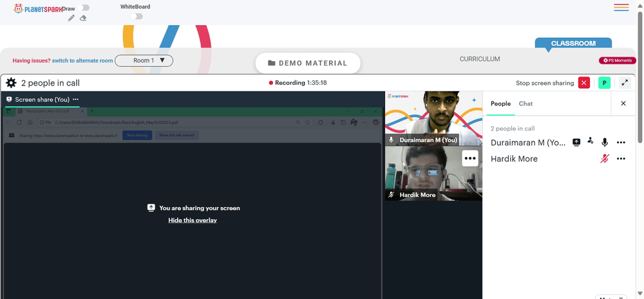The height and width of the screenshot is (299, 644).
Task: Click microphone icon on Duraimaran video tile
Action: [x=392, y=140]
